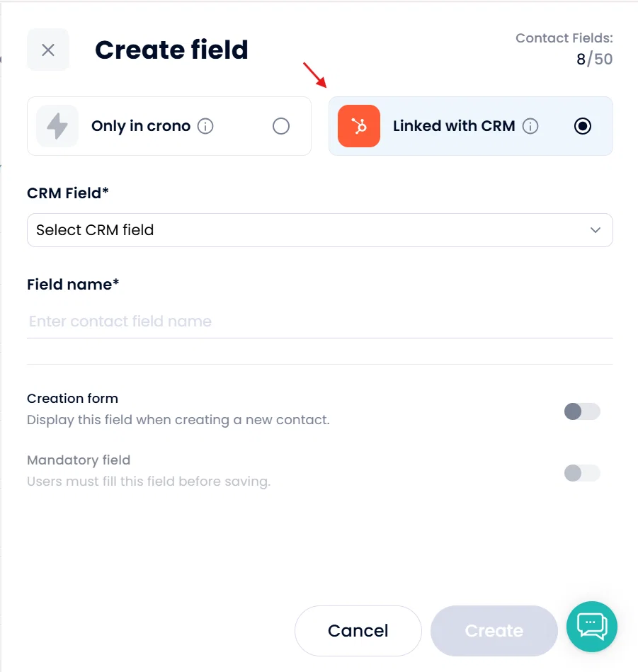The height and width of the screenshot is (672, 638).
Task: Select the Only in crono radio button
Action: coord(281,126)
